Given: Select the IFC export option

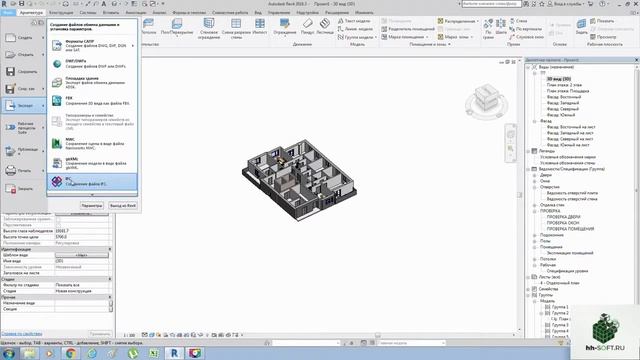Looking at the screenshot, I should click(92, 182).
